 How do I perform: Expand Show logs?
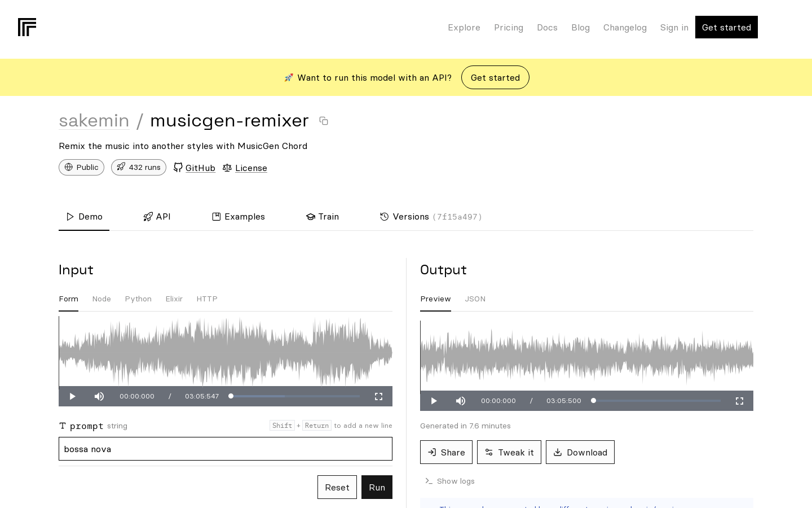(x=450, y=481)
